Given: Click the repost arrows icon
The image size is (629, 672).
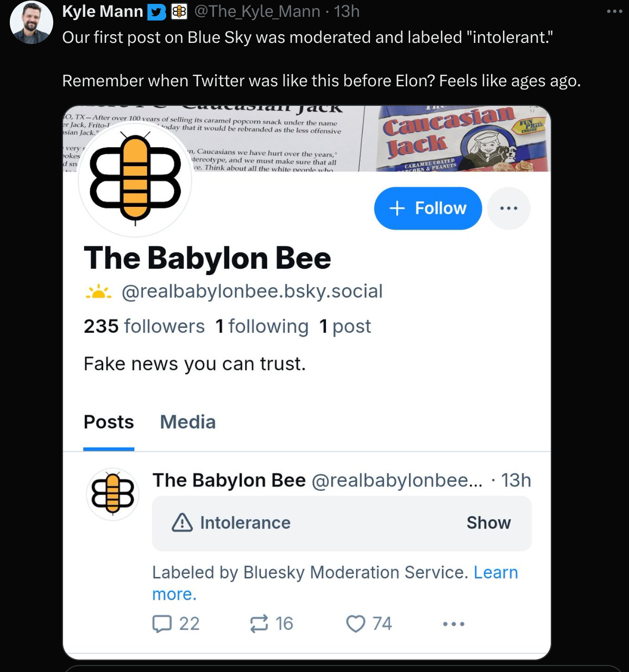Looking at the screenshot, I should [259, 624].
